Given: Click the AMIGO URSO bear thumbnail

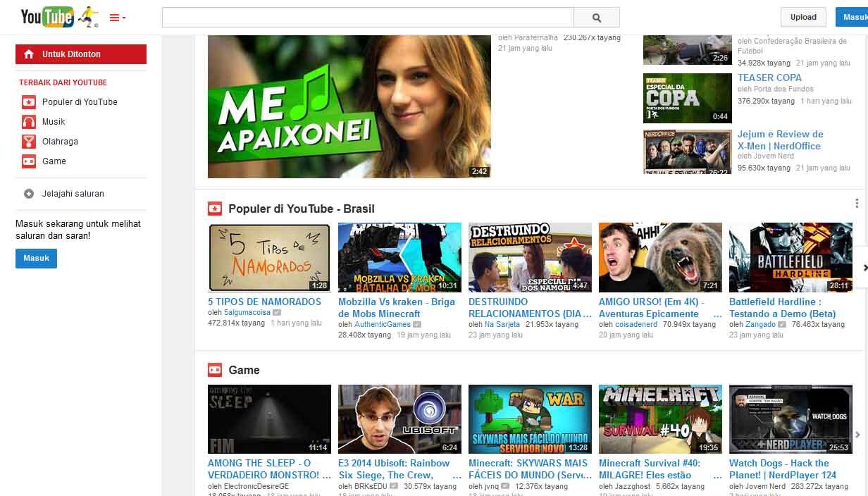Looking at the screenshot, I should point(660,257).
